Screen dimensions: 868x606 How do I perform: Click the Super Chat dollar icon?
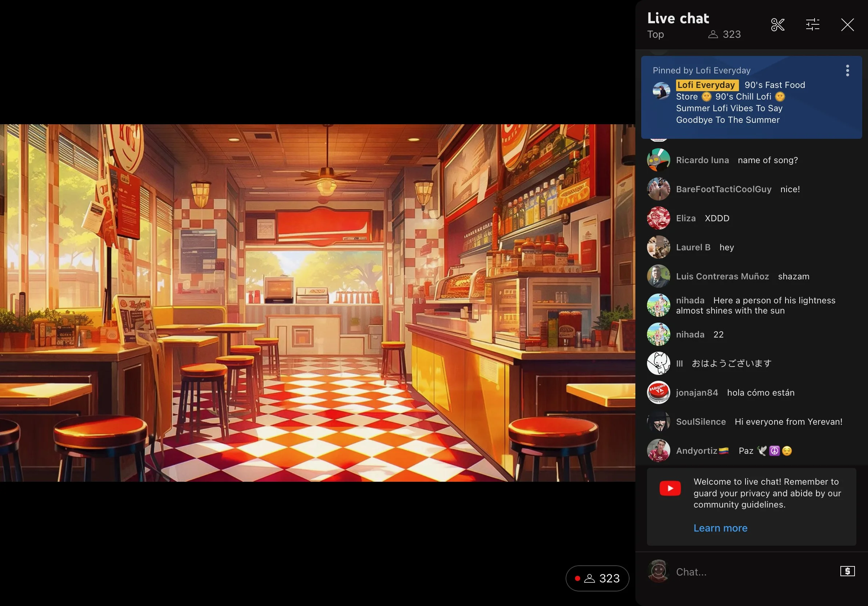847,571
